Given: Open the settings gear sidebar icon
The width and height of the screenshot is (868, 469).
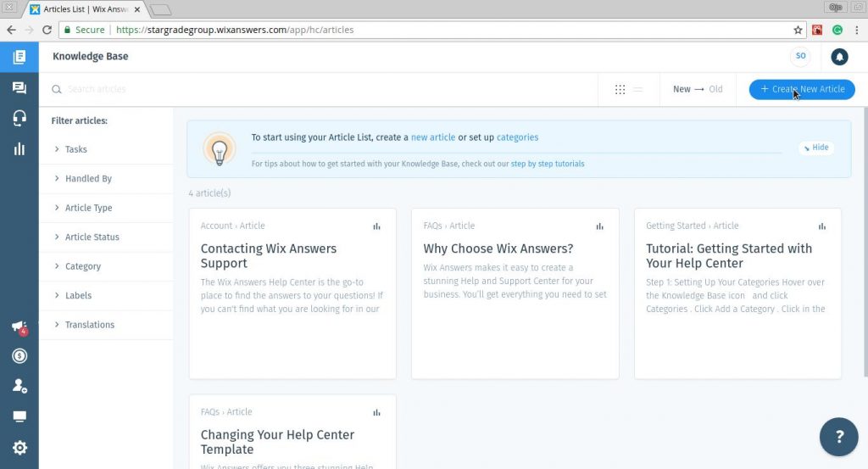Looking at the screenshot, I should tap(19, 448).
